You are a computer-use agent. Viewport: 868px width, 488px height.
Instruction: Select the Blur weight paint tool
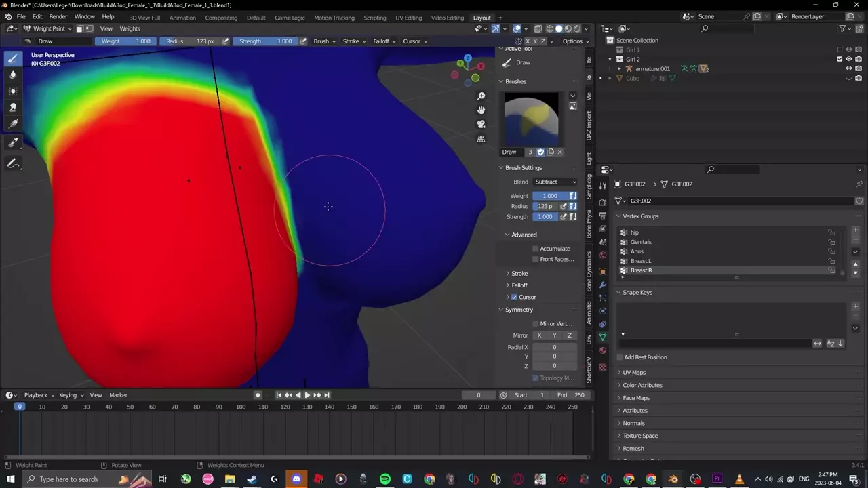(13, 75)
